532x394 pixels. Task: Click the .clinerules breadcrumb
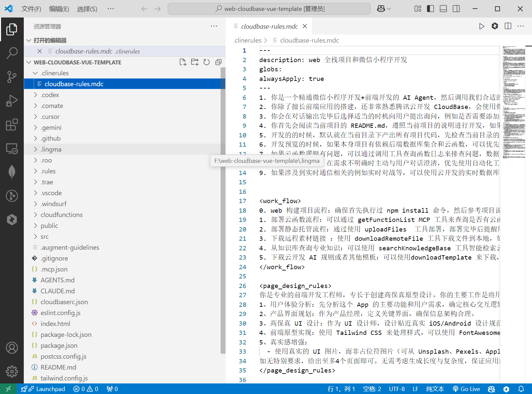point(247,40)
